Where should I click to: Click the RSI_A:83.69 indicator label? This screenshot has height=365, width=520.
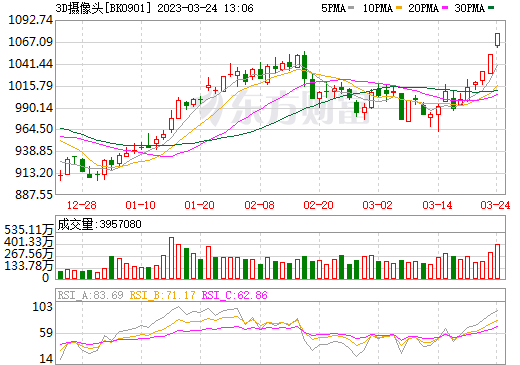(90, 295)
